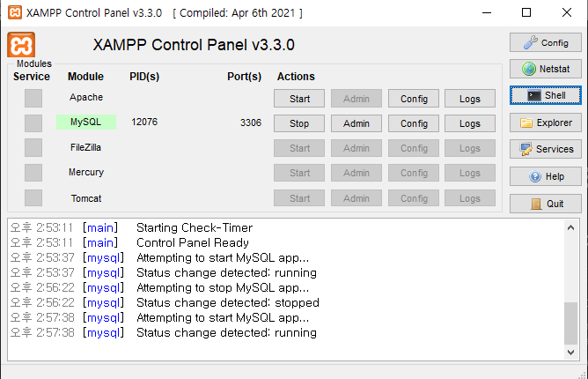This screenshot has width=588, height=379.
Task: Stop the MySQL module
Action: [299, 123]
